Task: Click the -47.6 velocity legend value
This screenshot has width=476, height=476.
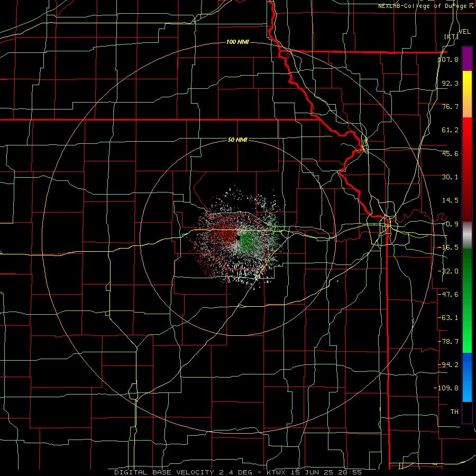Action: coord(448,295)
